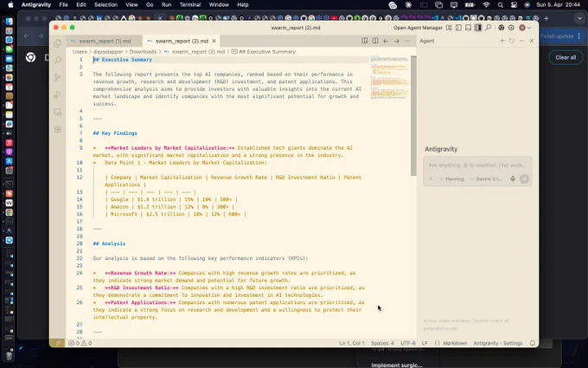Change encoding via UTF-8
Screen dimensions: 588x368
tap(407, 343)
